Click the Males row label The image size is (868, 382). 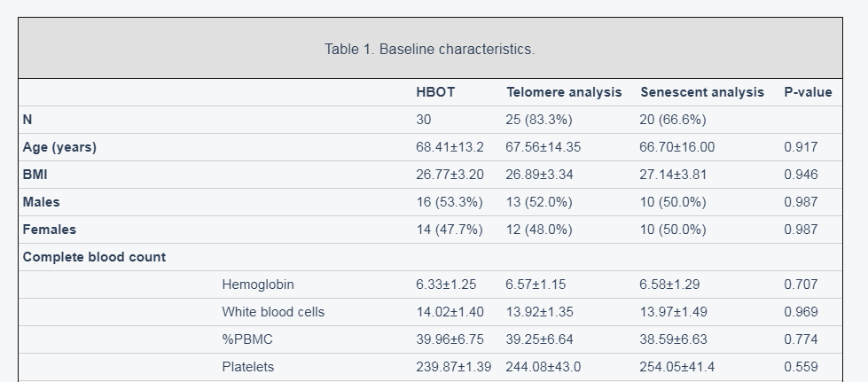coord(41,202)
